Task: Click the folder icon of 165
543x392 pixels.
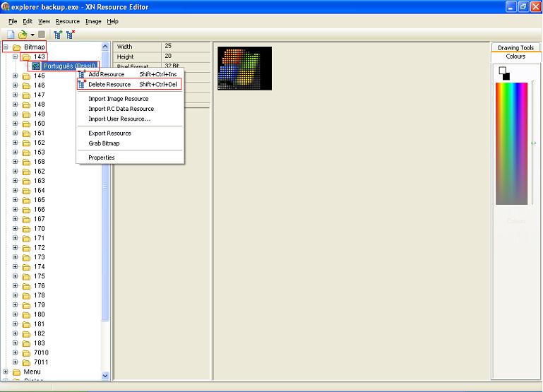Action: coord(26,200)
